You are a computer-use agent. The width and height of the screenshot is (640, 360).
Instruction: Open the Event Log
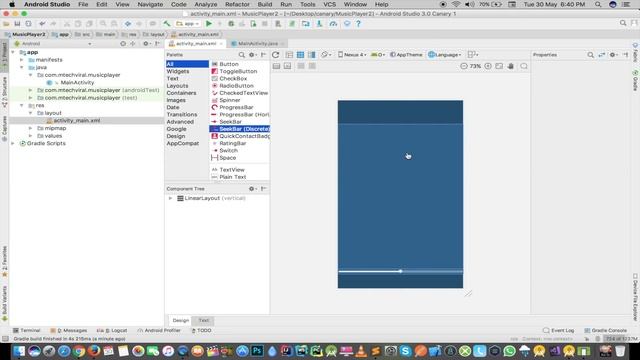(x=559, y=330)
